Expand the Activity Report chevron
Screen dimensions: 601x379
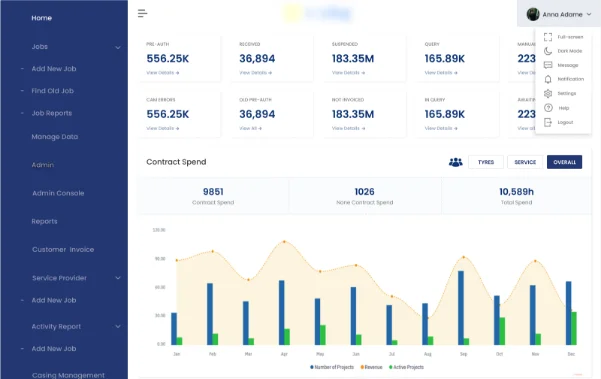(x=118, y=326)
